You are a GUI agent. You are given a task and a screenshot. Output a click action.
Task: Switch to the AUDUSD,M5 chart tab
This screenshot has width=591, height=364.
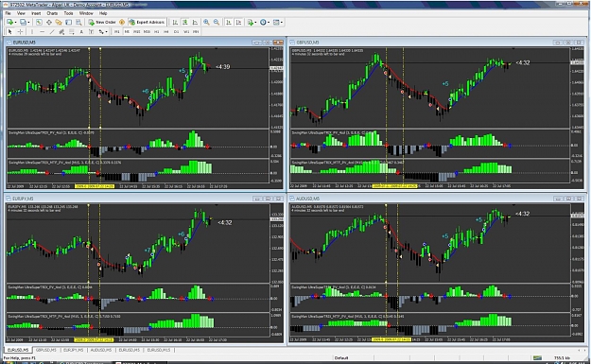(100, 350)
